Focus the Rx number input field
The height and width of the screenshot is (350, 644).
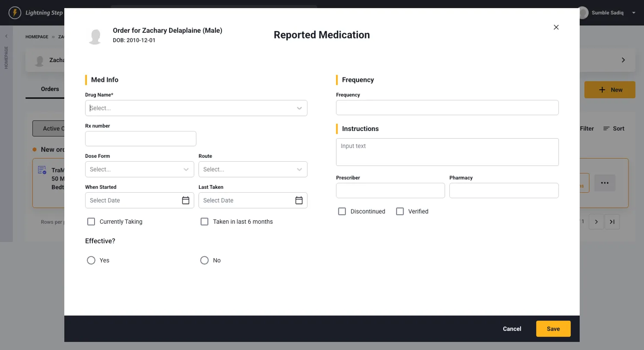click(x=141, y=139)
